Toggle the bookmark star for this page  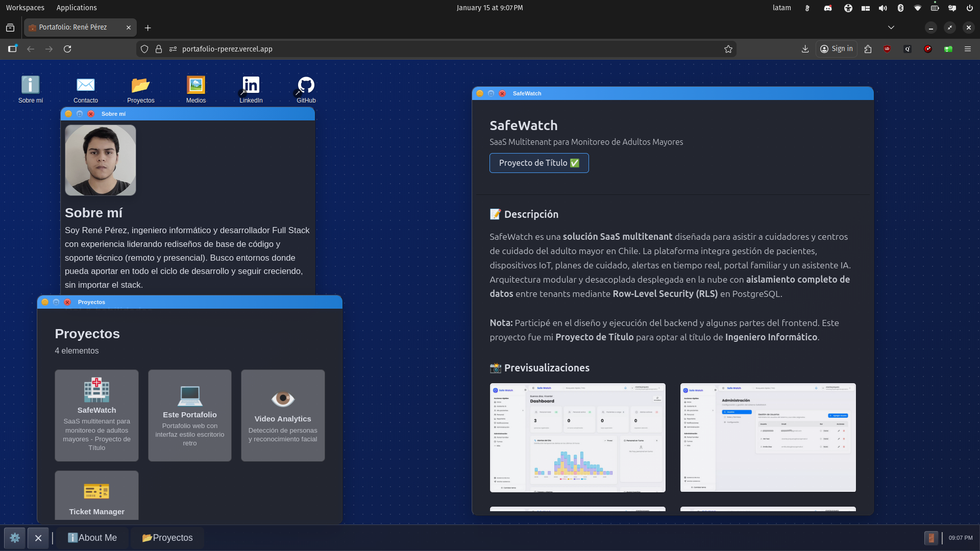(x=728, y=49)
